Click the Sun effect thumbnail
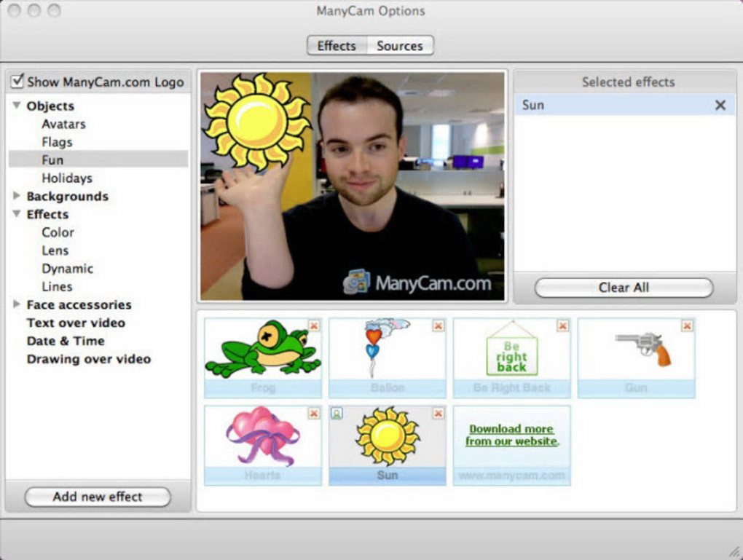Screen dimensions: 743x560 coord(387,446)
